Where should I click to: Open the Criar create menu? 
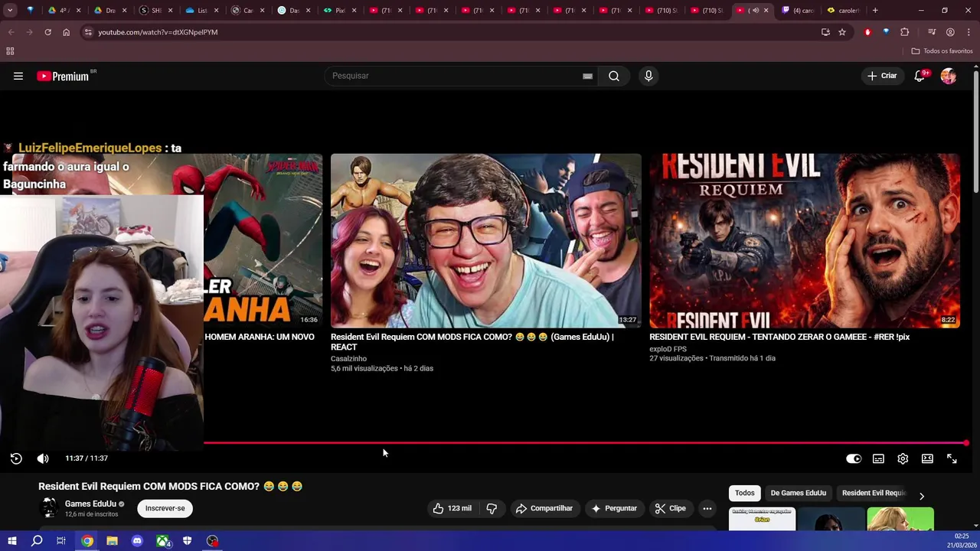(881, 76)
